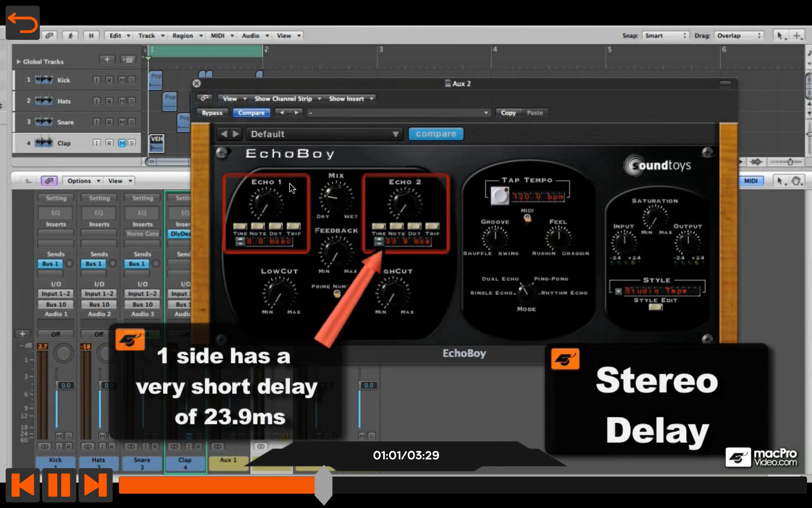
Task: Select previous EchoBoy preset arrow
Action: coord(224,134)
